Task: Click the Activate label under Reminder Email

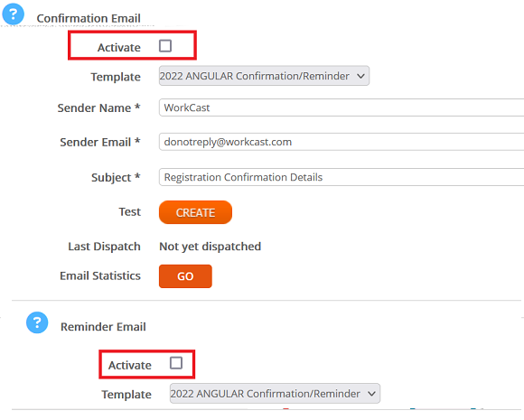Action: [130, 365]
